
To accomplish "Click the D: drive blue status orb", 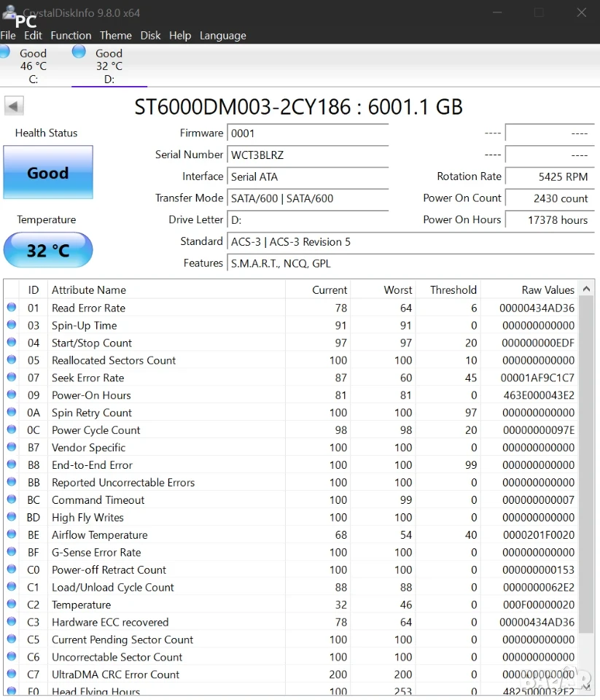I will (79, 52).
